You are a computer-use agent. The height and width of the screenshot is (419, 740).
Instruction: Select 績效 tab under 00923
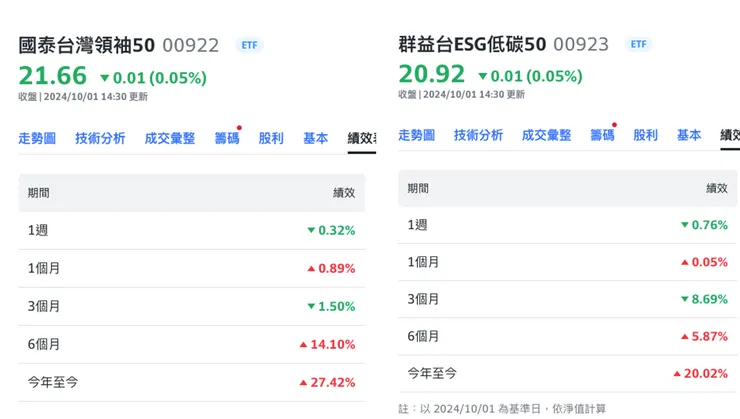[730, 135]
